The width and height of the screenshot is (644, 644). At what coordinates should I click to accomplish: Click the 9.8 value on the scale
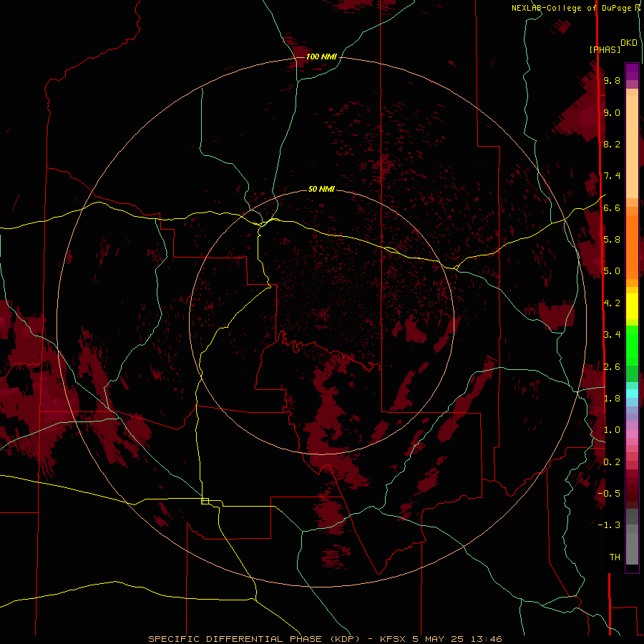point(612,80)
